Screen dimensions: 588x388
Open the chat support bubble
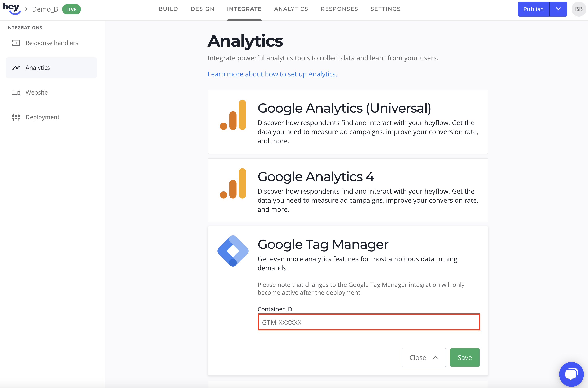click(x=571, y=374)
